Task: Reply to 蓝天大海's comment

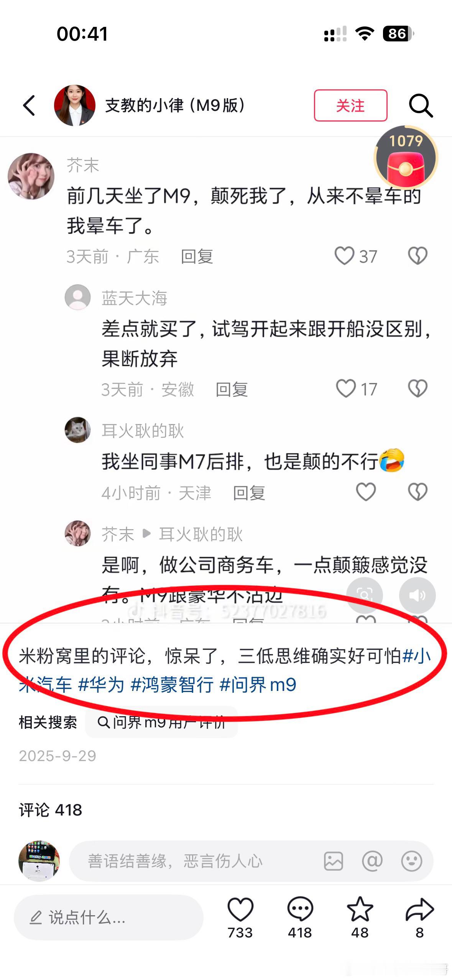Action: [x=232, y=390]
